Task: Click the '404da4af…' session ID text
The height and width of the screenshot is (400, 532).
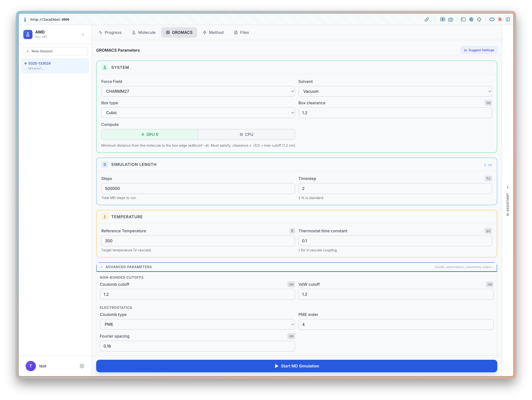Action: tap(36, 69)
